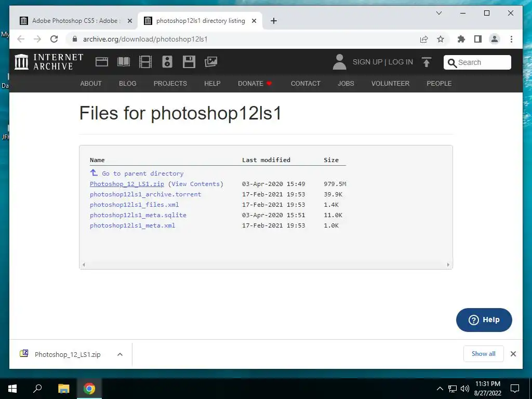The width and height of the screenshot is (532, 399).
Task: Open the PEOPLE nav link
Action: point(439,84)
